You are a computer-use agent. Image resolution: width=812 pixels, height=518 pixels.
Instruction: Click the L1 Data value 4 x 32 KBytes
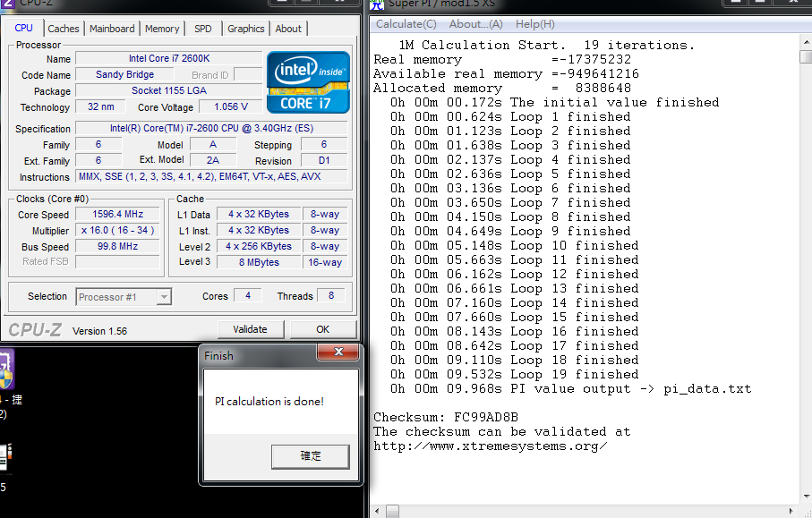coord(259,214)
